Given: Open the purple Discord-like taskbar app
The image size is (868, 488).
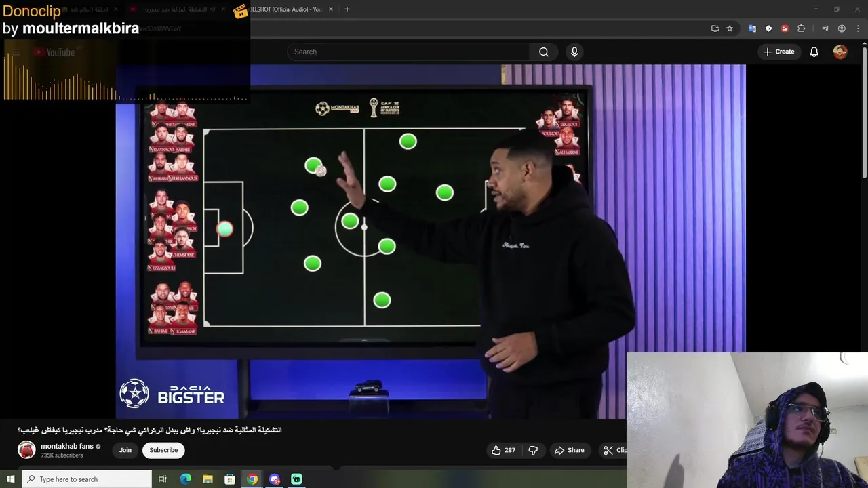Looking at the screenshot, I should [274, 479].
